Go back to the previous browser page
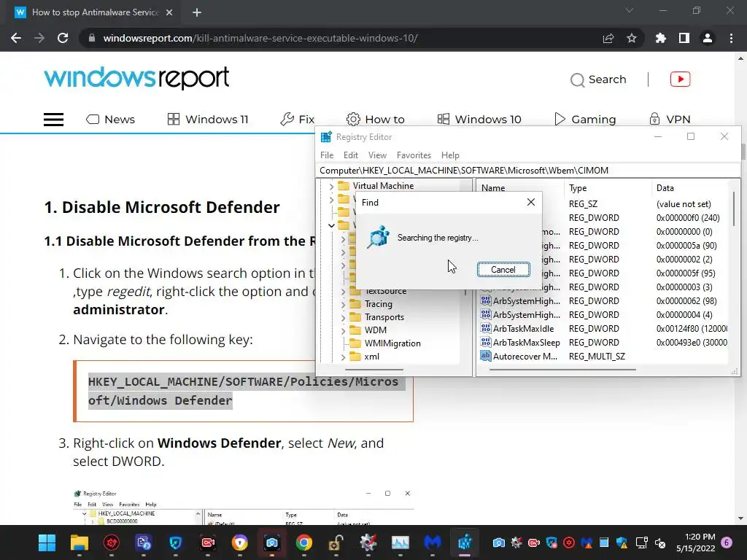 16,38
